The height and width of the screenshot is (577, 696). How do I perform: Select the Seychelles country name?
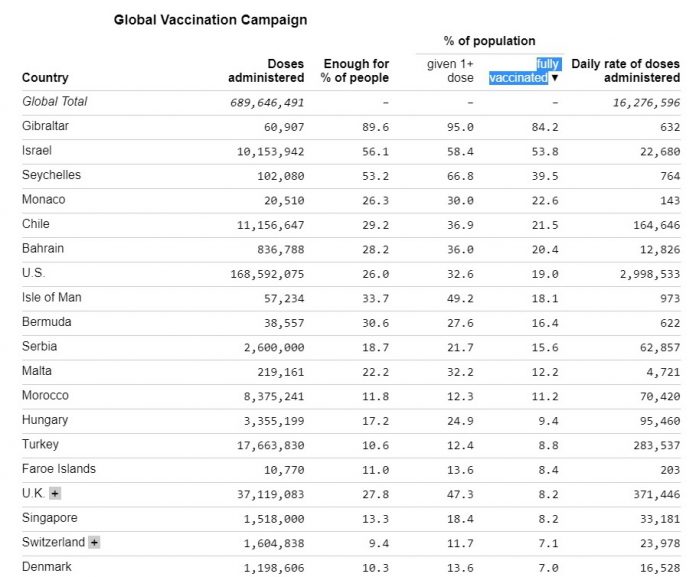coord(51,175)
